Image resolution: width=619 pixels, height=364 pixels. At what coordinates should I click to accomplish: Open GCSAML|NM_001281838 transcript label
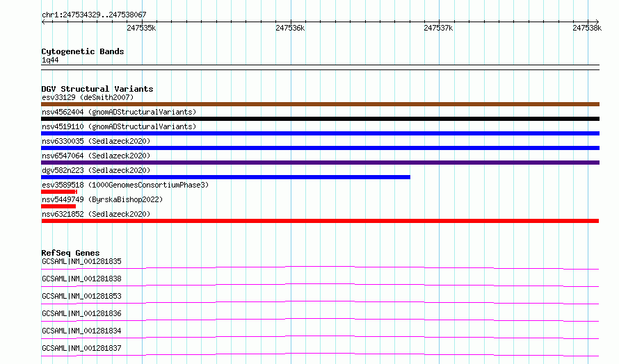81,279
